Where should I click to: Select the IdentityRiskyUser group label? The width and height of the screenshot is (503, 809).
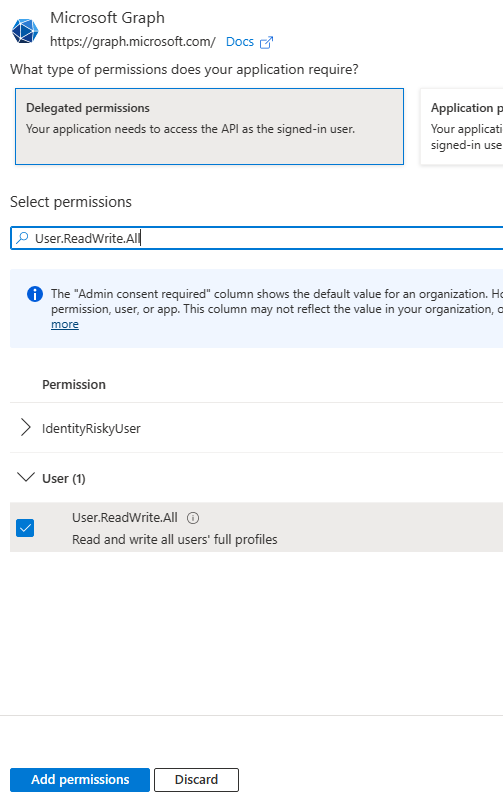tap(91, 428)
